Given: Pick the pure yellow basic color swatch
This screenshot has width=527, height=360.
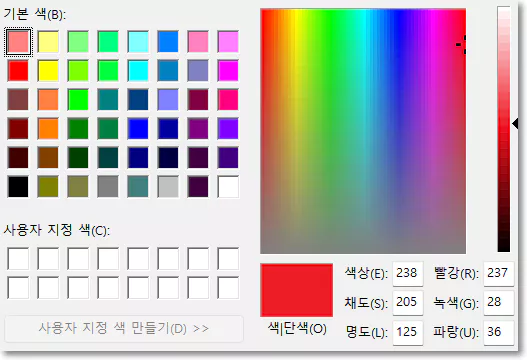Looking at the screenshot, I should 48,71.
